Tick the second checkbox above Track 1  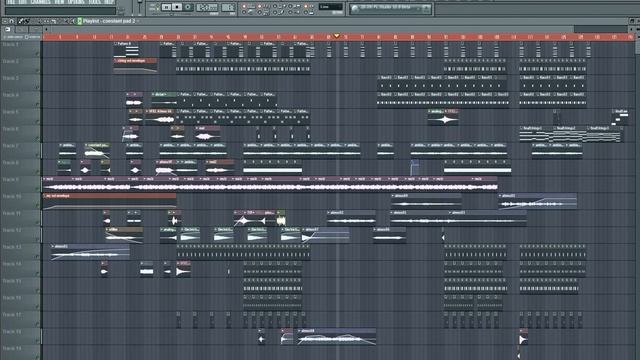coord(27,37)
